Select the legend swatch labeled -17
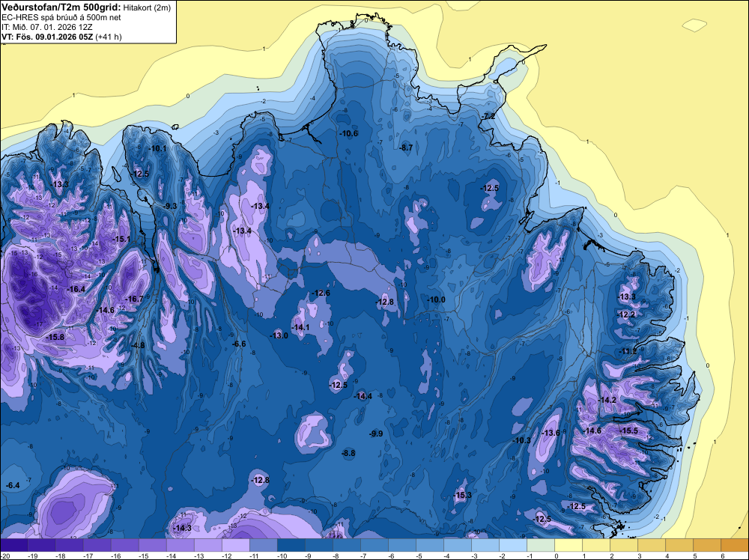Viewport: 749px width, 560px height. click(x=97, y=545)
